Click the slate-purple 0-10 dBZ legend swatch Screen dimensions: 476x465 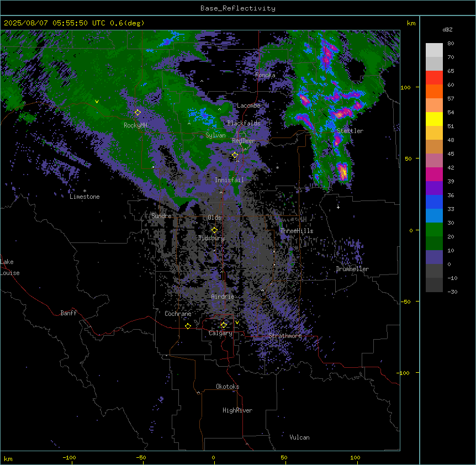434,257
